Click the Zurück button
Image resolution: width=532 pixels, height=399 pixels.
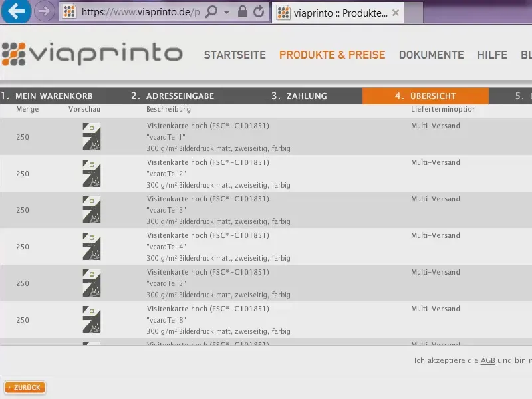[25, 388]
